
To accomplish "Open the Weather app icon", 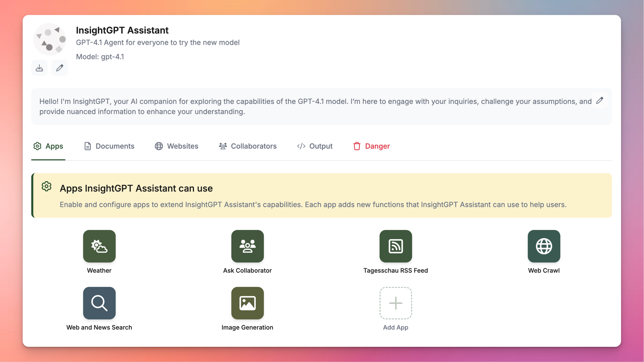I will (x=99, y=246).
